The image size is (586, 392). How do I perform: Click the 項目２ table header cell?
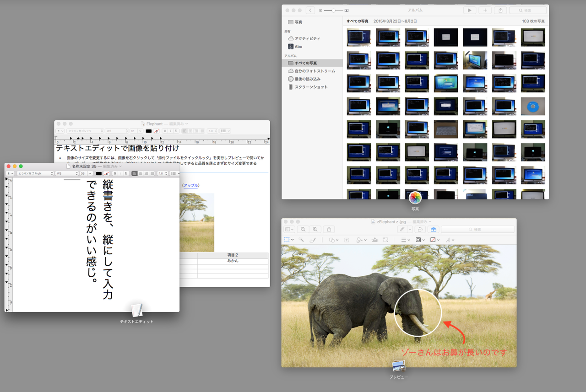pyautogui.click(x=233, y=255)
